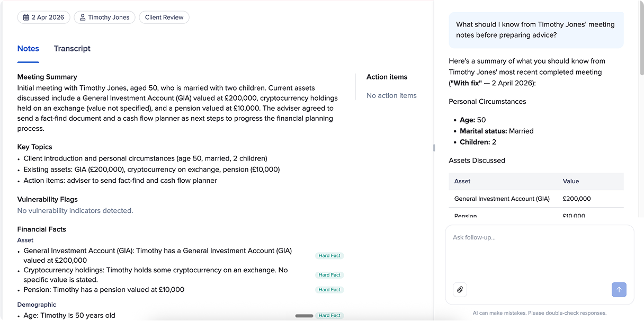
Task: Click the 'Age: 50' bullet in chat
Action: 472,120
